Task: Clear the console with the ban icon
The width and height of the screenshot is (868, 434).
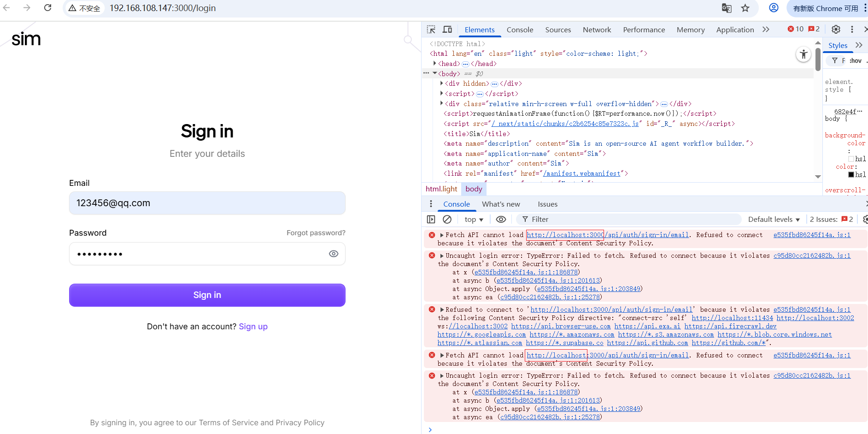Action: 447,220
